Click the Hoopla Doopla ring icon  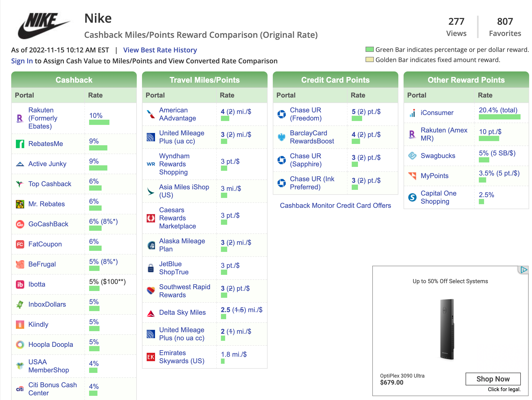point(20,344)
